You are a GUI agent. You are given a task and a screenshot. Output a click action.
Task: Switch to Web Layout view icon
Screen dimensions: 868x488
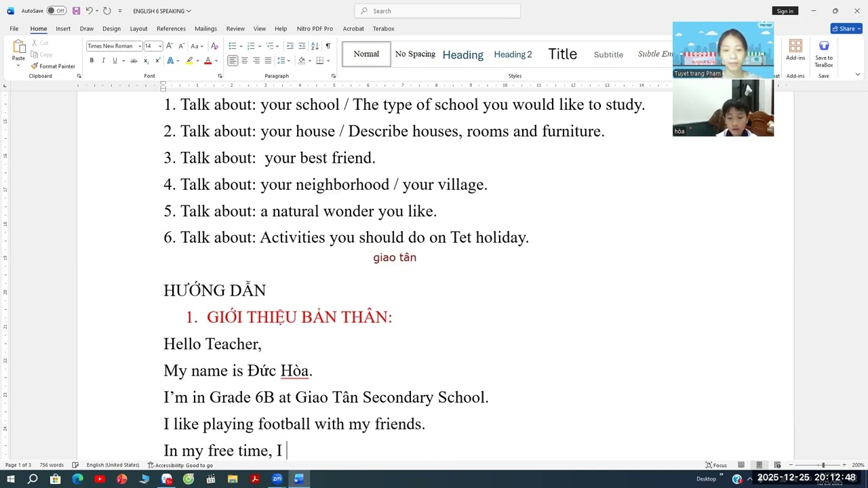click(777, 465)
